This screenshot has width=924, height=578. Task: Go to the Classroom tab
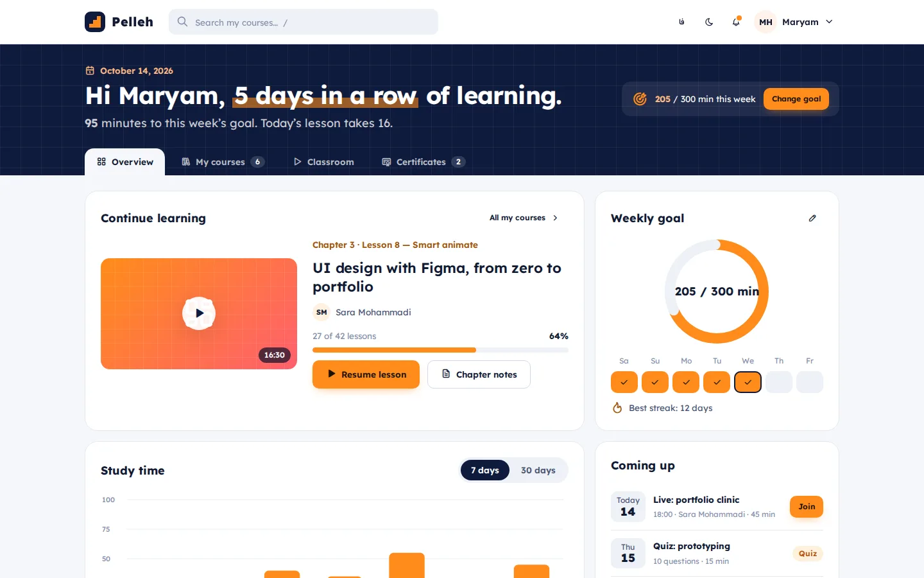pyautogui.click(x=324, y=162)
